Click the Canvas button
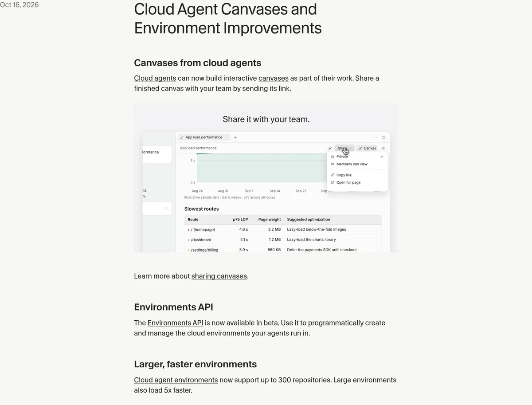Viewport: 532px width, 405px height. pyautogui.click(x=367, y=148)
